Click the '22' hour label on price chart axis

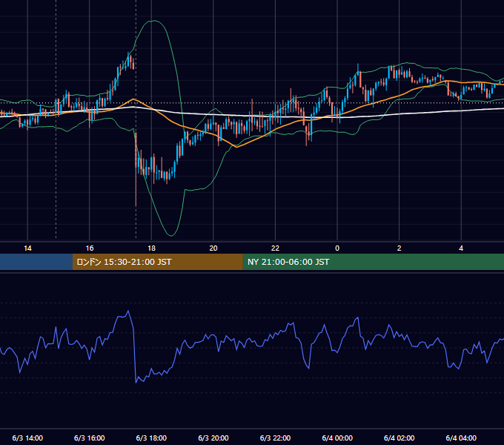275,248
